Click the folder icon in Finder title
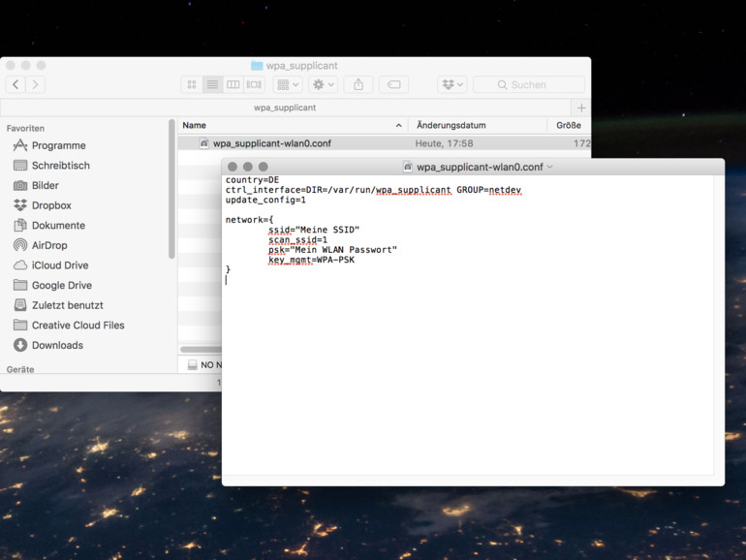This screenshot has width=746, height=560. point(257,66)
